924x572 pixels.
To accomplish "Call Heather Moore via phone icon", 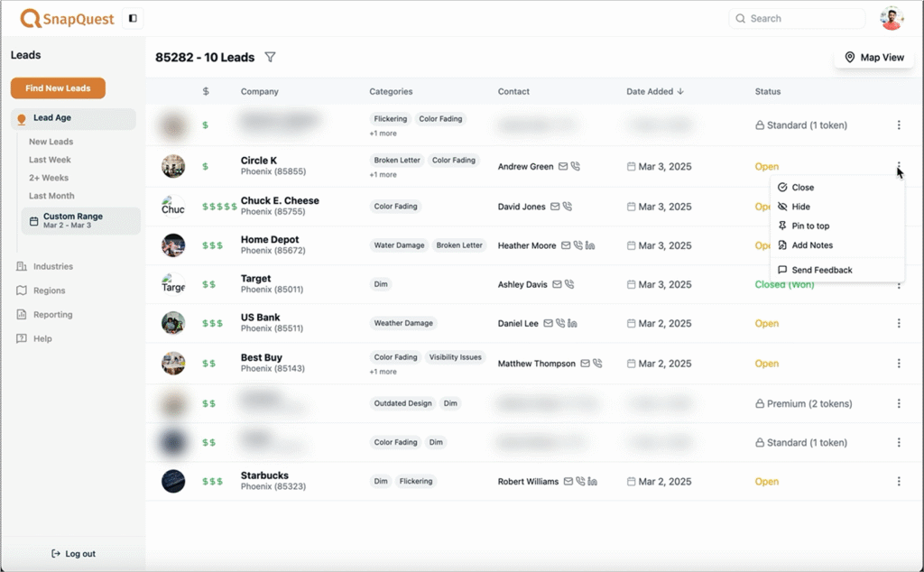I will tap(578, 245).
